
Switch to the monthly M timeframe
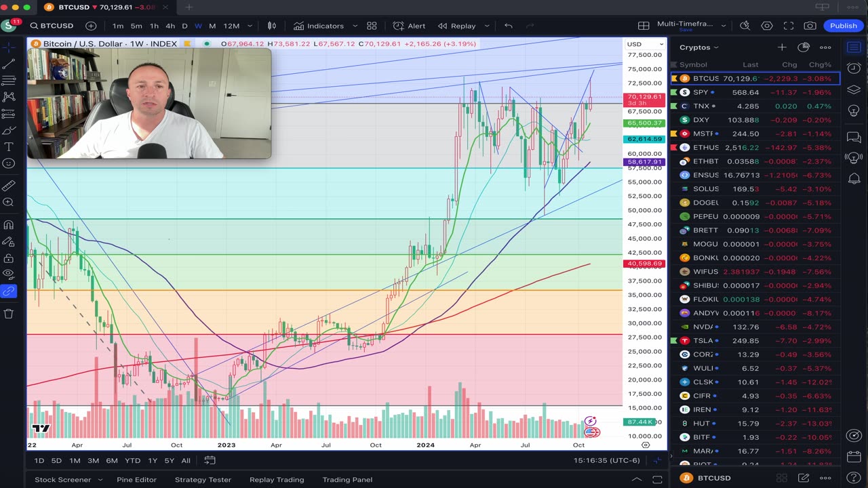click(212, 26)
